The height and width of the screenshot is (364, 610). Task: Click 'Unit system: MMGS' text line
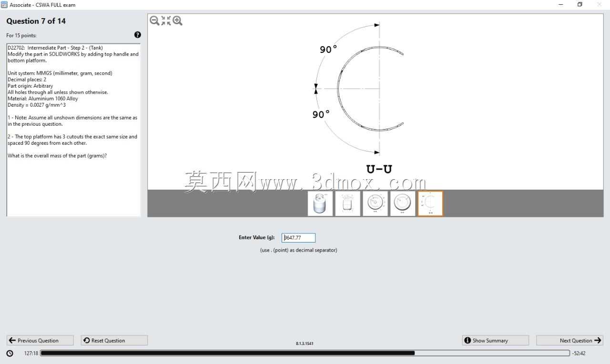click(x=60, y=73)
